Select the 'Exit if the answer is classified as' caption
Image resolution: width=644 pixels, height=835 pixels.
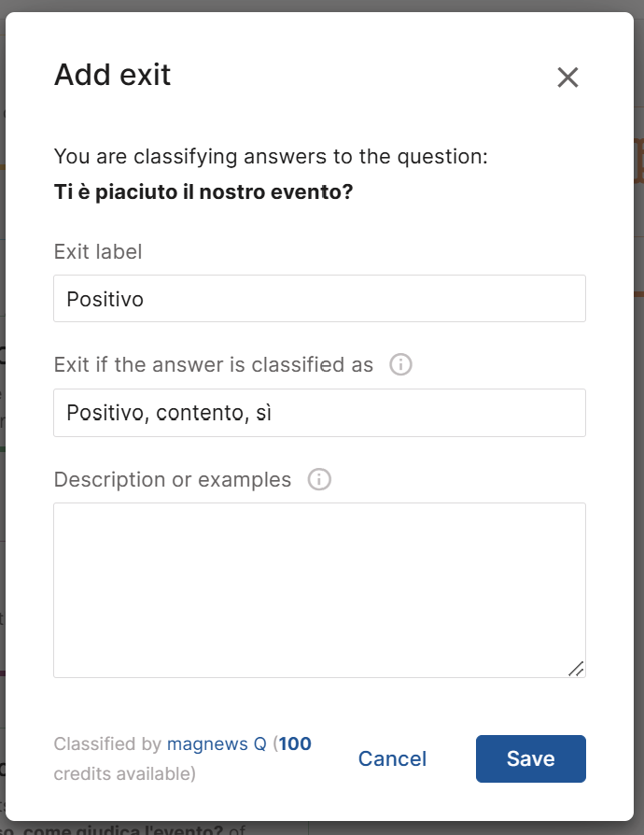[x=214, y=365]
